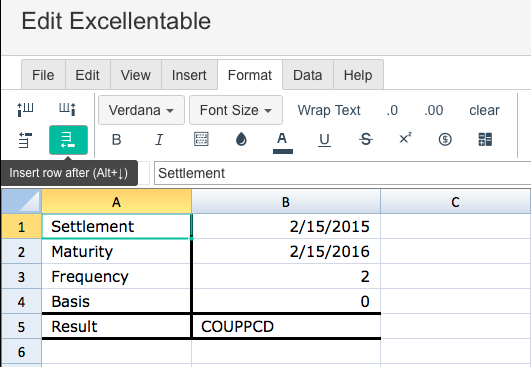Viewport: 531px width, 367px height.
Task: Toggle italic formatting
Action: 159,139
